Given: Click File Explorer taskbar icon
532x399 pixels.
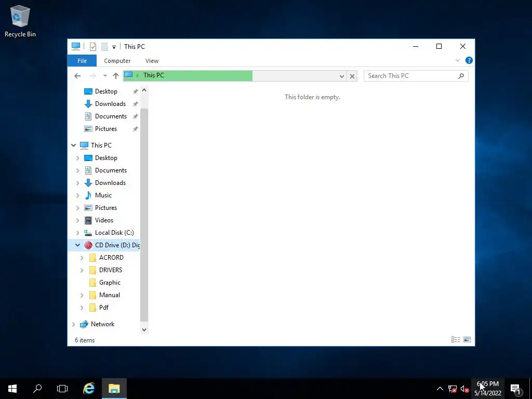Looking at the screenshot, I should coord(114,389).
